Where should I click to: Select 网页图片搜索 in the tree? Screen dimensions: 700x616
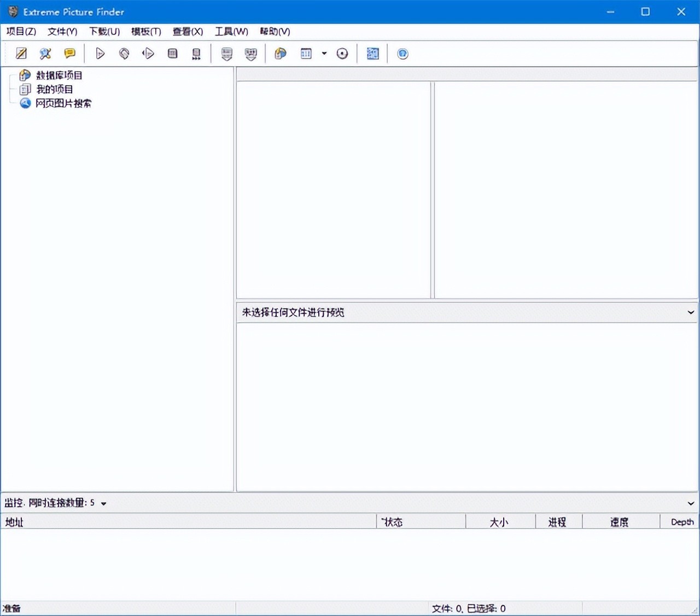click(x=63, y=103)
